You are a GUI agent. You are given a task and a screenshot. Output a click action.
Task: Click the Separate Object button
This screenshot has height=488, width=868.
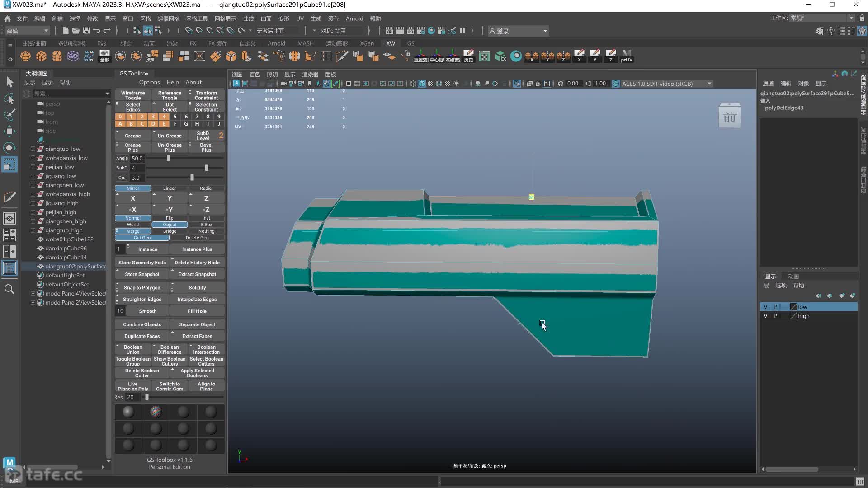197,324
